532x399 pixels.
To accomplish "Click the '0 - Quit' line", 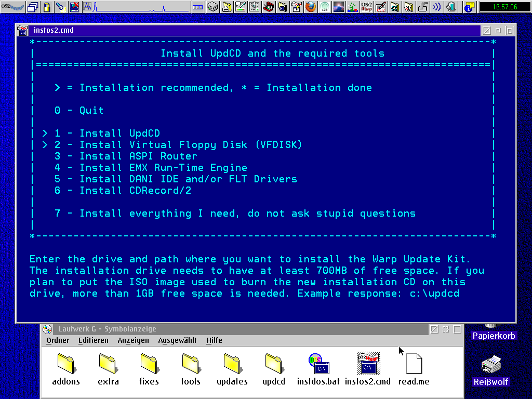I will (79, 111).
